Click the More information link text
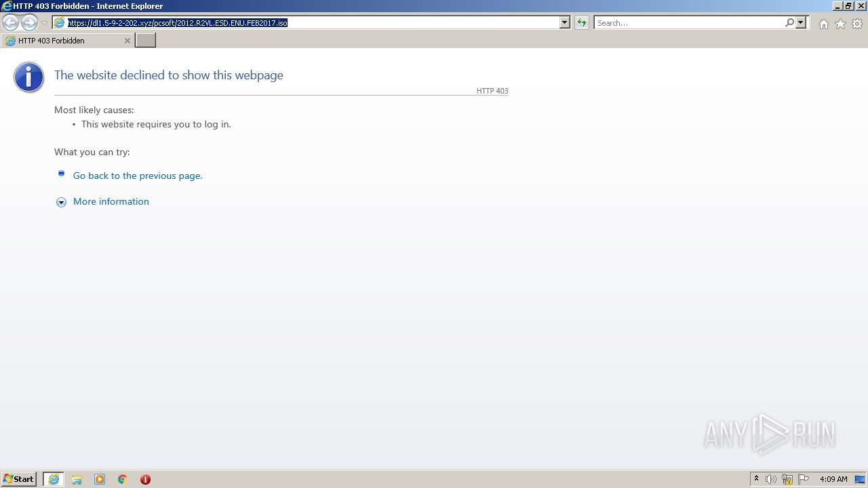Viewport: 868px width, 488px height. [111, 201]
